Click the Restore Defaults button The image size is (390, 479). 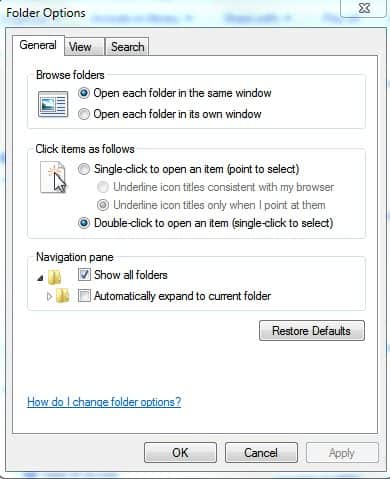(x=312, y=331)
